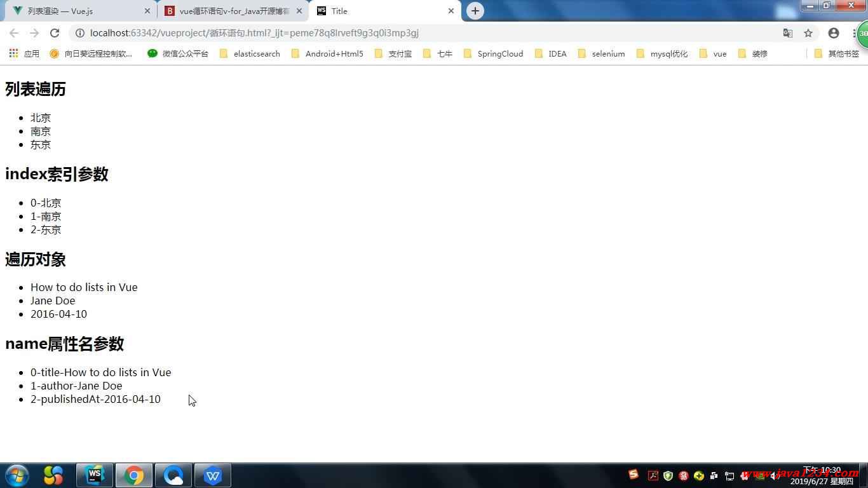Click the text How to do lists in Vue
This screenshot has height=488, width=868.
point(84,287)
